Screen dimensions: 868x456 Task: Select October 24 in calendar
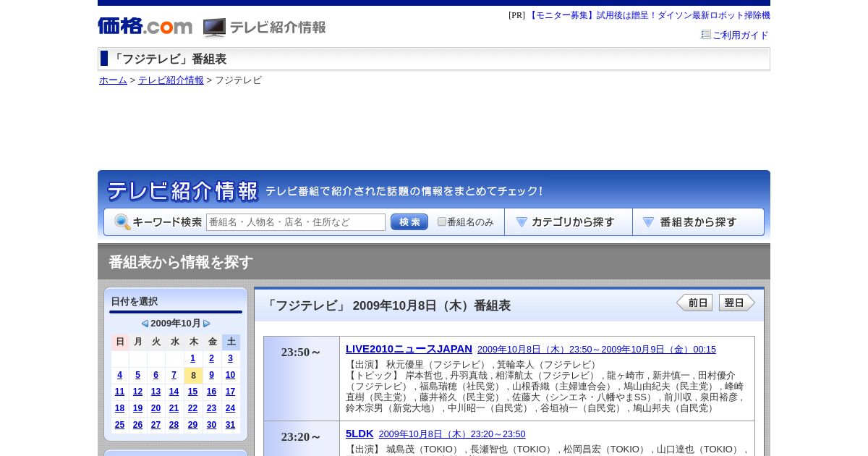pyautogui.click(x=230, y=408)
